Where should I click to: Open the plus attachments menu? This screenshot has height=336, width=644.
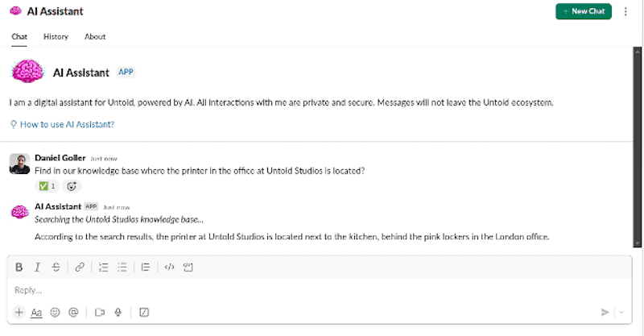[19, 313]
